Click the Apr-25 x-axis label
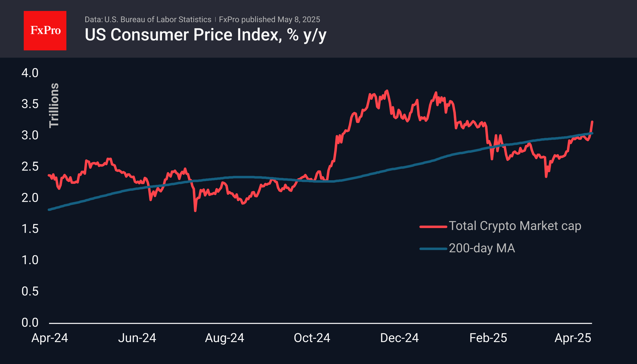637x364 pixels. coord(573,338)
